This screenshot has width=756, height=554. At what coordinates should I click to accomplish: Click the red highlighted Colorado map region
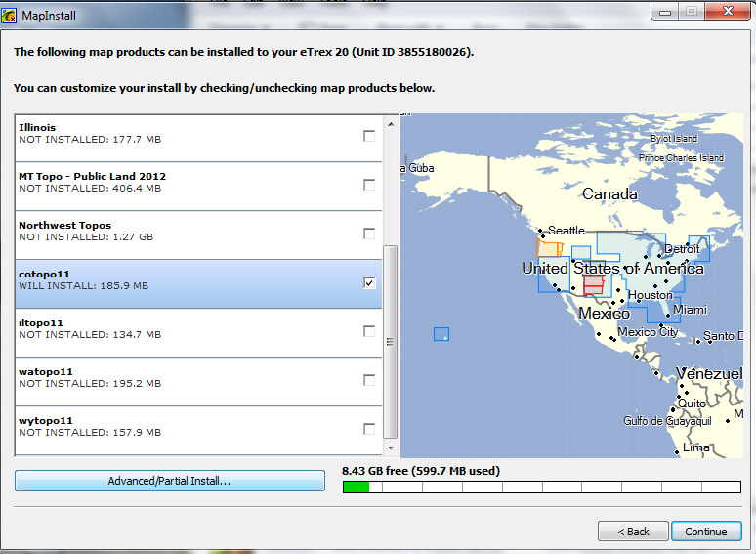click(x=593, y=284)
